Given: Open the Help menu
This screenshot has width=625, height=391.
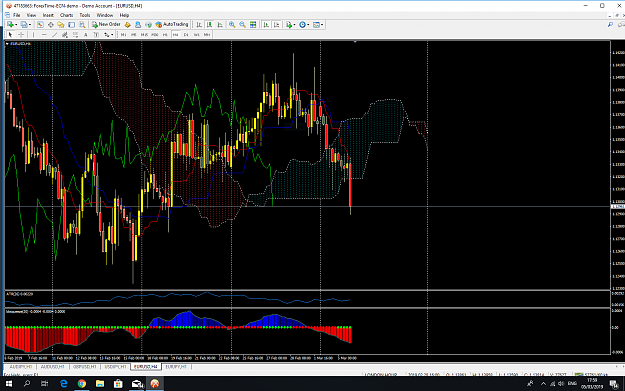Looking at the screenshot, I should (x=124, y=15).
